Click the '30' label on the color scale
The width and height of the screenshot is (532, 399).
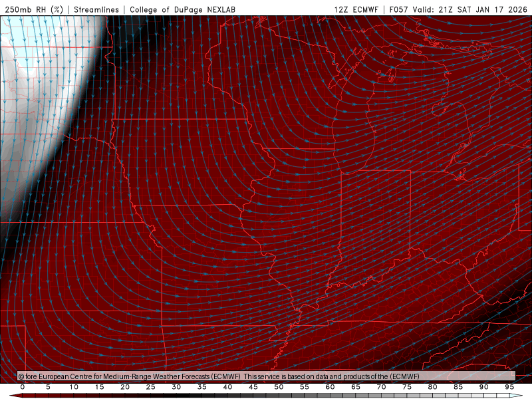[x=176, y=387]
